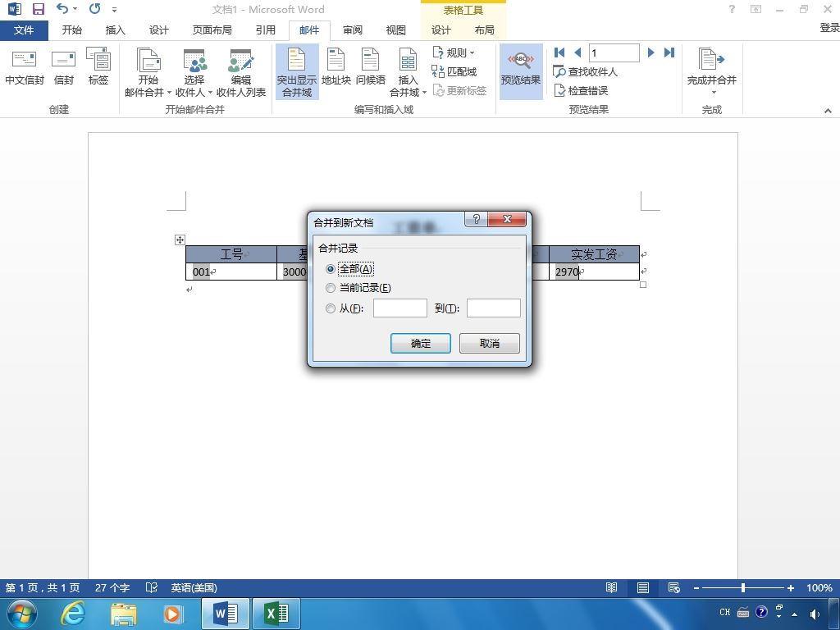
Task: Click Edit Recipient List (编辑收件人列表)
Action: click(241, 72)
